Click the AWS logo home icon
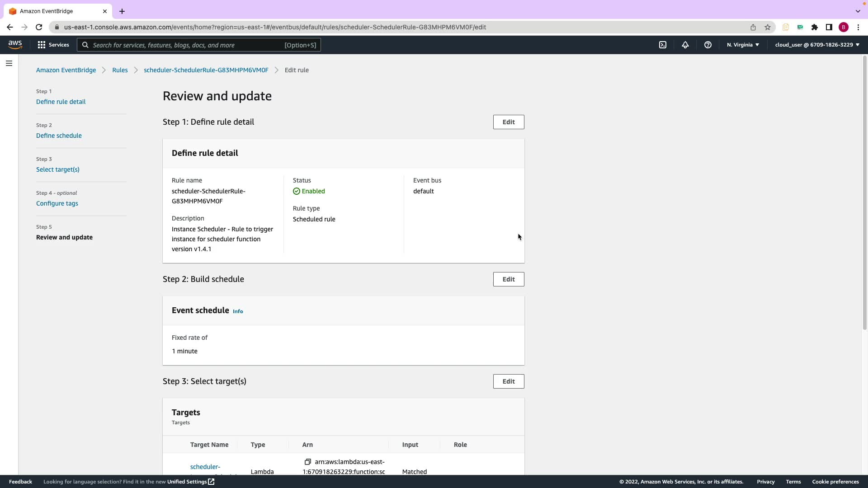 pos(15,44)
